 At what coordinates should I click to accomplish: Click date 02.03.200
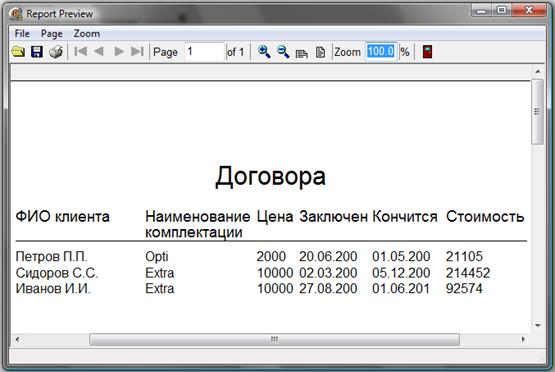tap(328, 273)
